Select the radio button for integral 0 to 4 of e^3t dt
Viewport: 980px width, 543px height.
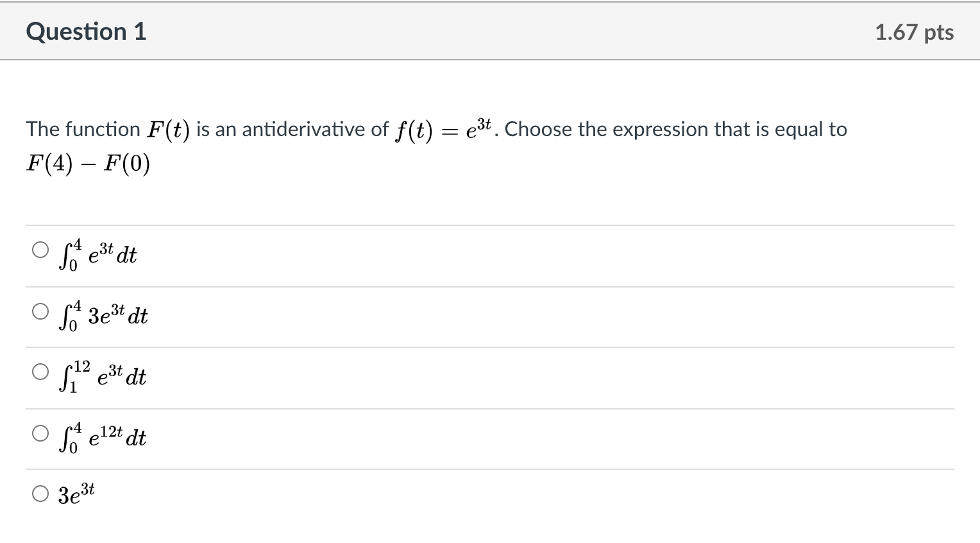40,250
